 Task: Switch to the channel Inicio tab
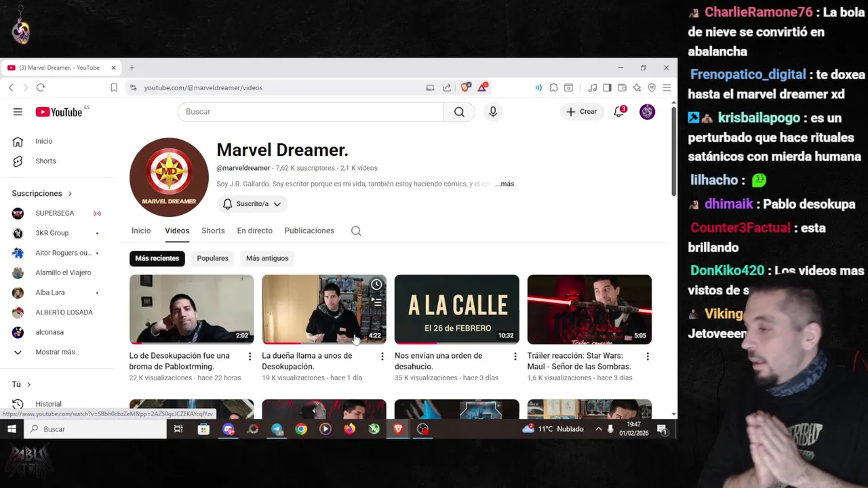point(141,231)
